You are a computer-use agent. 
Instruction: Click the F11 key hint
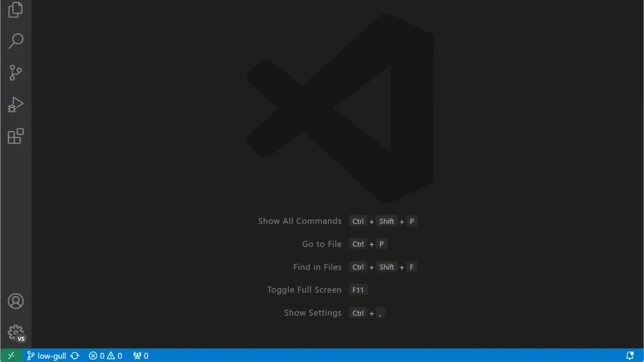[x=358, y=290]
